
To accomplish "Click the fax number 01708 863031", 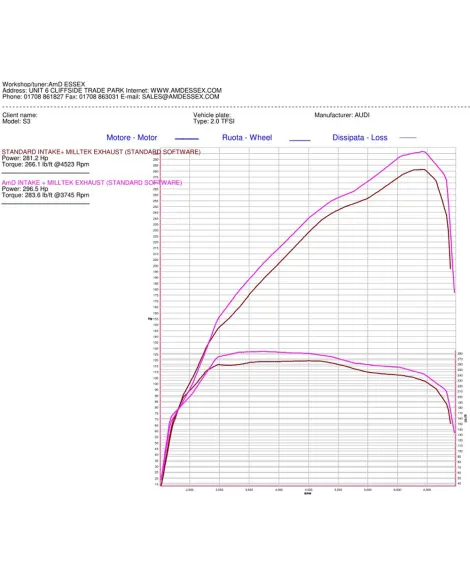I will coord(99,96).
